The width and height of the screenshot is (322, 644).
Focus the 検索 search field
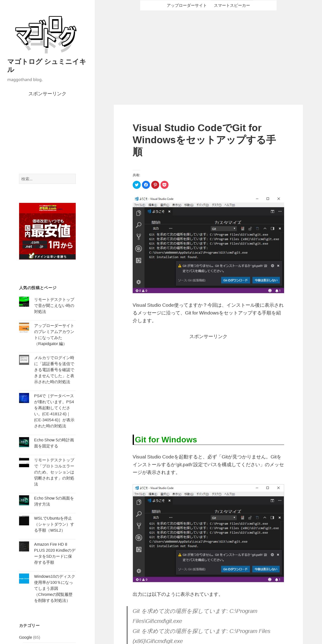47,179
